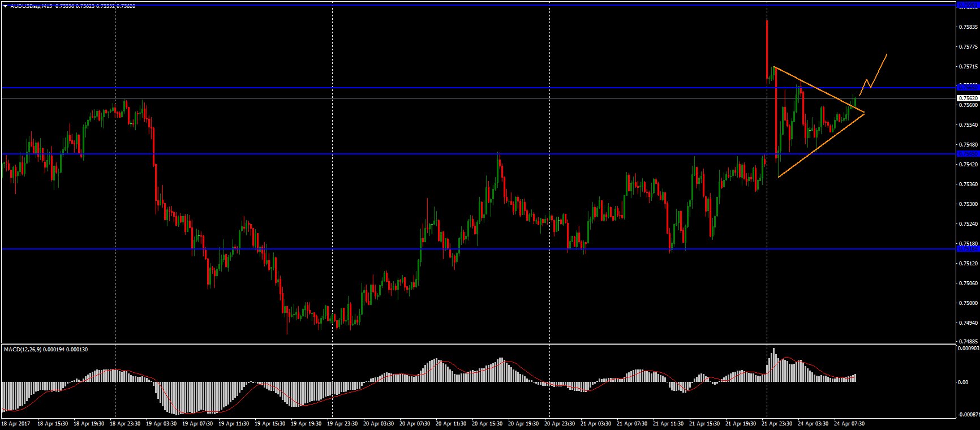The image size is (980, 430).
Task: Click the 0.75120 price axis label
Action: (969, 263)
